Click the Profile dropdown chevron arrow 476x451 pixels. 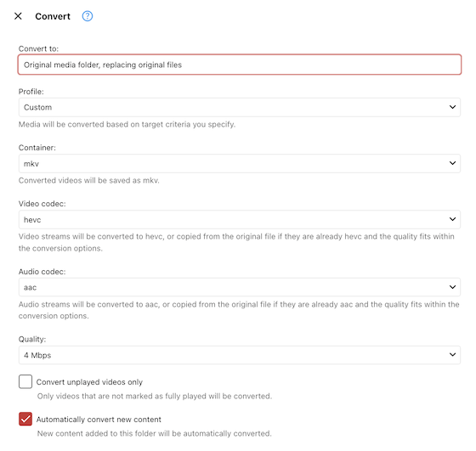tap(452, 107)
